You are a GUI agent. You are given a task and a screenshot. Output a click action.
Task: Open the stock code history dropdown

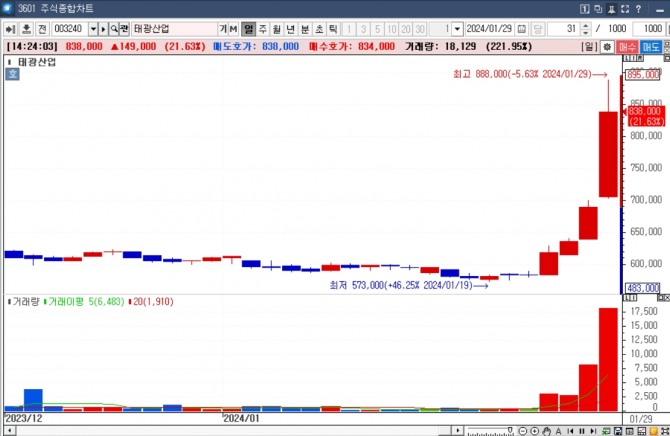pyautogui.click(x=93, y=29)
